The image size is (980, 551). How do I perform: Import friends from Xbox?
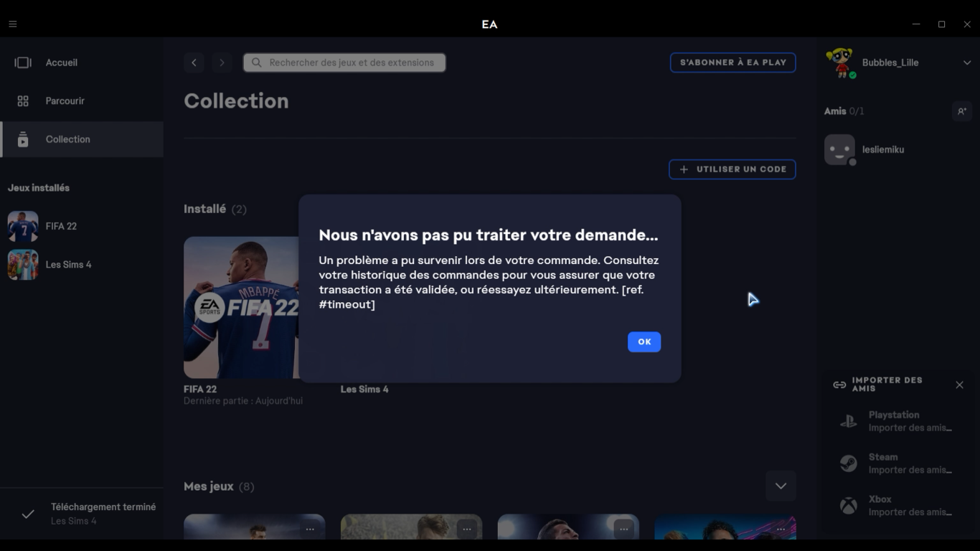897,506
